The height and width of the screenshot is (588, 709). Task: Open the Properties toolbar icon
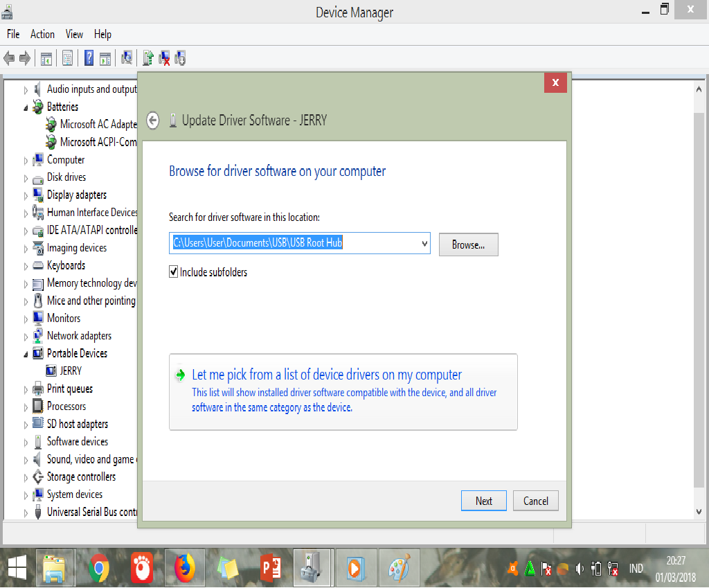pyautogui.click(x=67, y=58)
